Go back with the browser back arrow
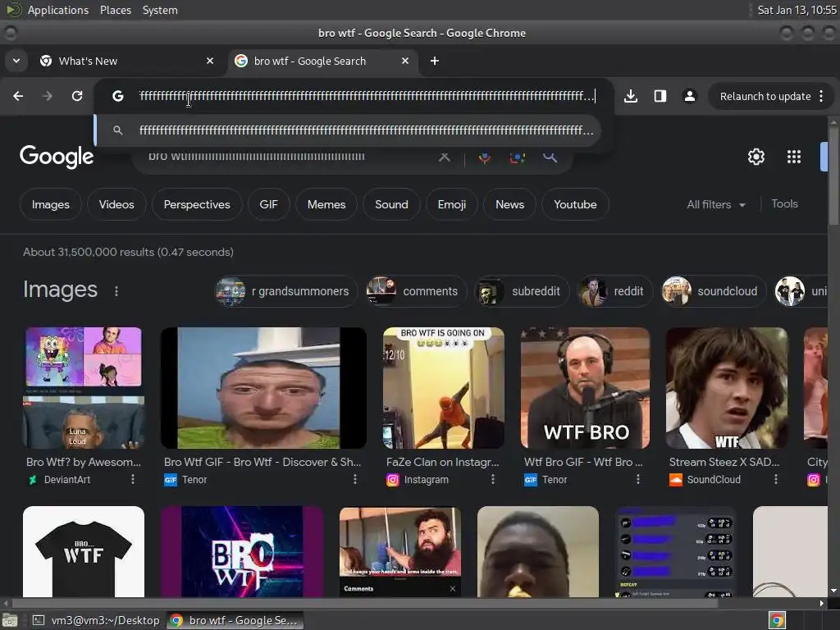The width and height of the screenshot is (840, 630). [18, 96]
